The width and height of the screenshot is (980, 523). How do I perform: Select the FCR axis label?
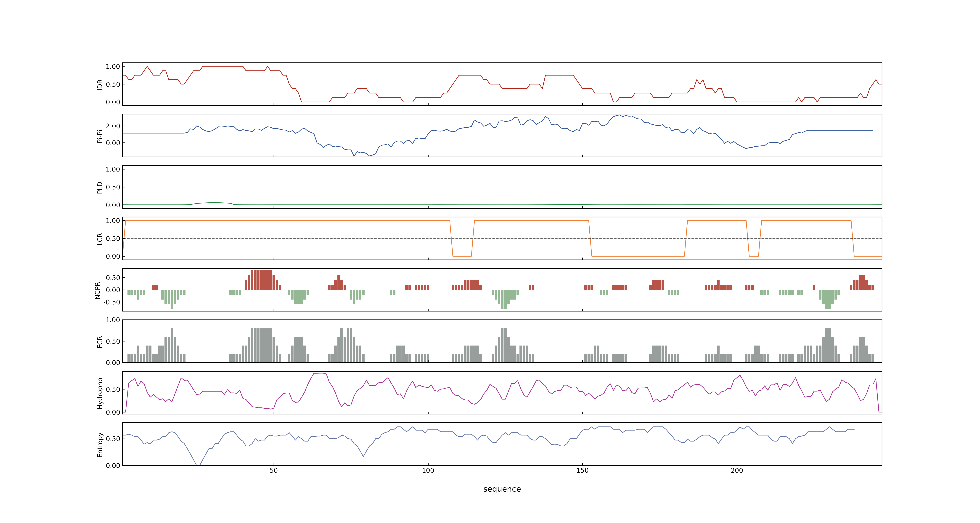100,341
